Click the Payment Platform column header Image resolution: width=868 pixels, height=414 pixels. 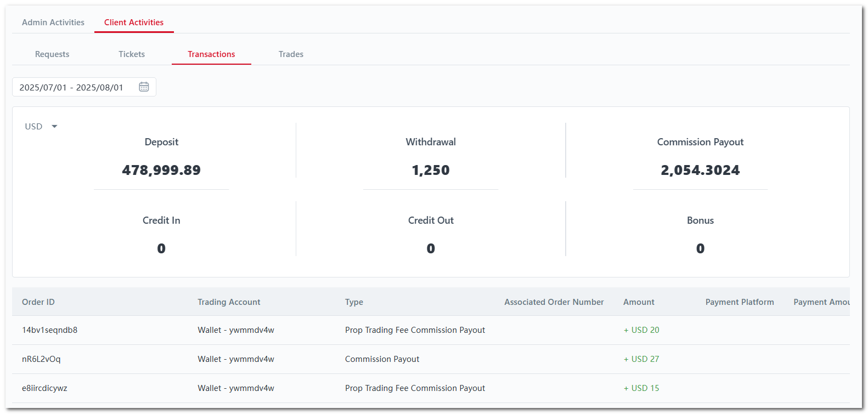(740, 302)
